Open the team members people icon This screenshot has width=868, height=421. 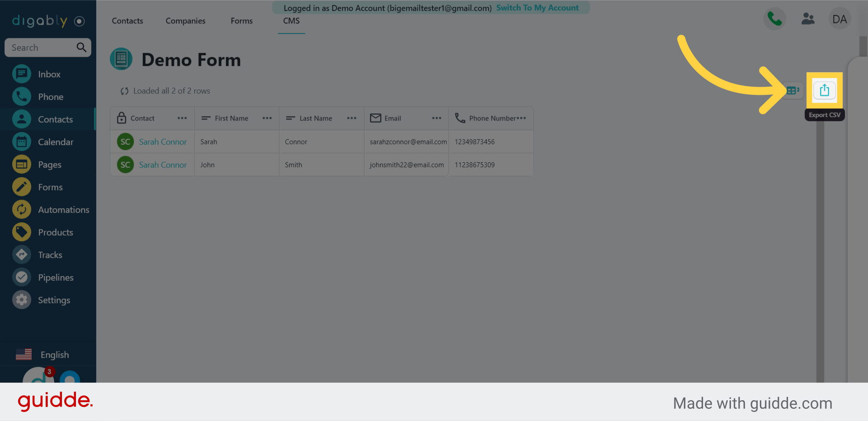[808, 19]
